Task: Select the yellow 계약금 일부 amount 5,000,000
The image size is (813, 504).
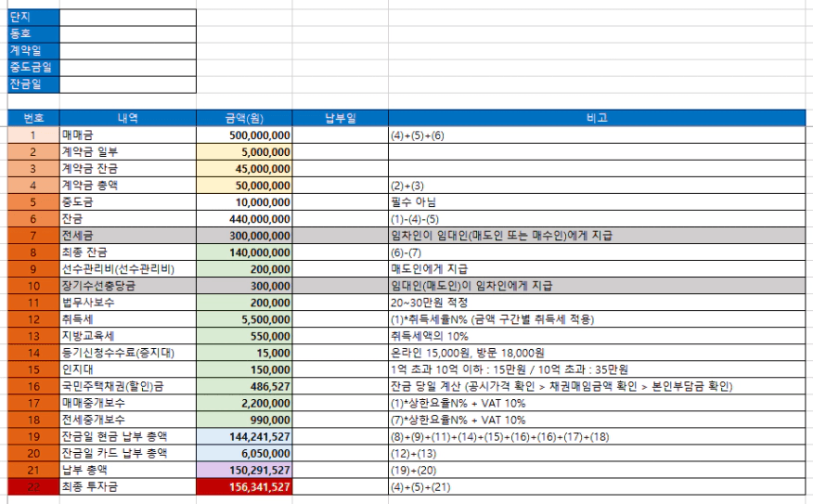Action: 245,152
